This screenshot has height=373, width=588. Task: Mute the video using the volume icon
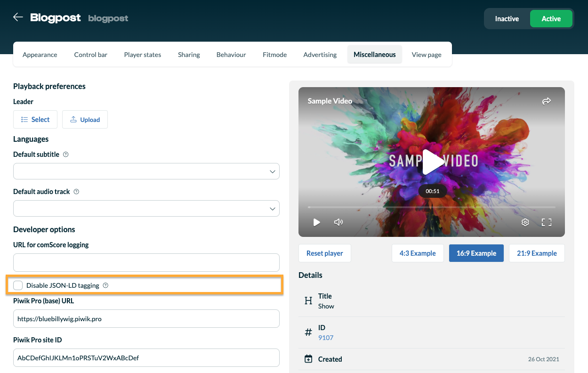coord(338,222)
